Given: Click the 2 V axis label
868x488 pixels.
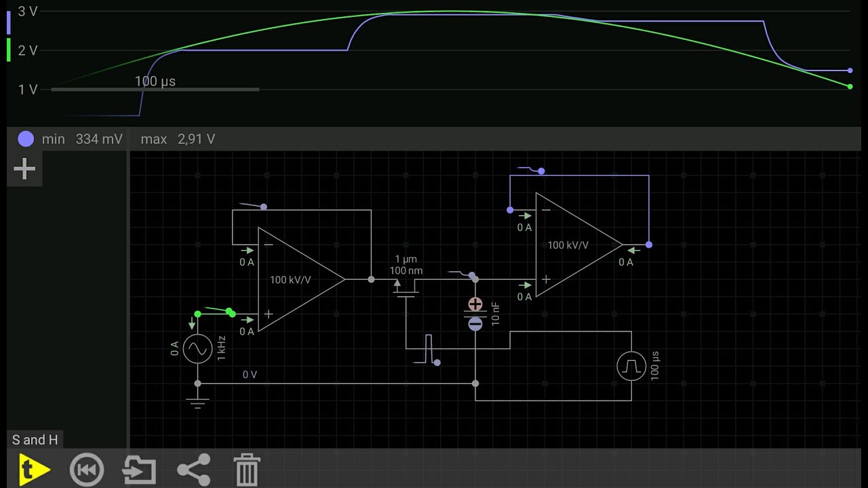Looking at the screenshot, I should (28, 50).
